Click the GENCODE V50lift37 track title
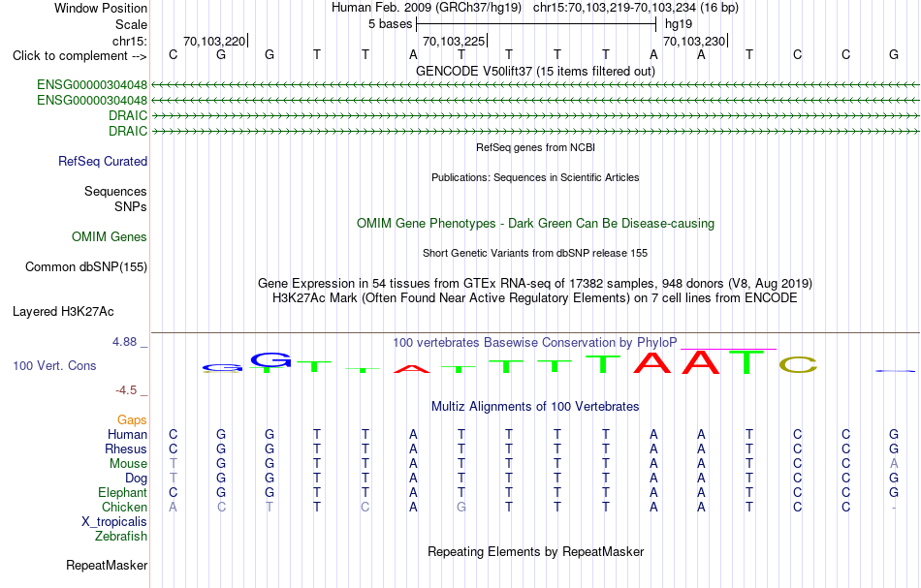The width and height of the screenshot is (921, 588). [x=535, y=71]
